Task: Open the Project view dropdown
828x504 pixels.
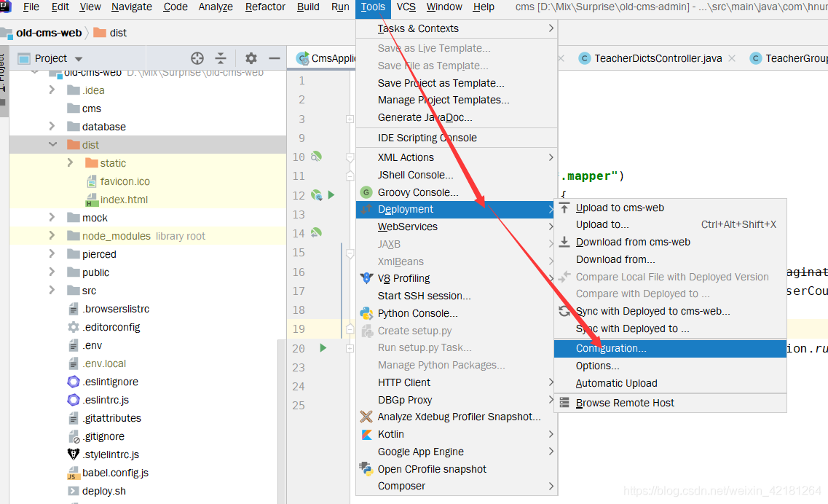Action: [79, 59]
